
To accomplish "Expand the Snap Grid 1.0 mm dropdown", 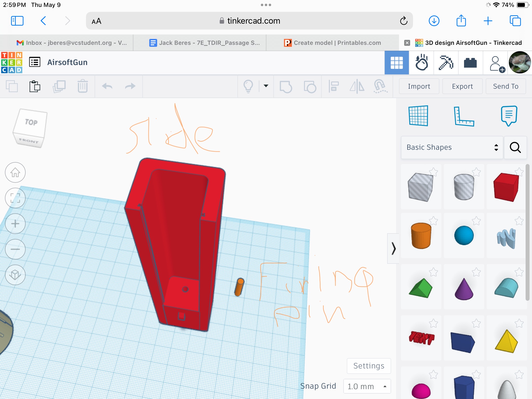I will coord(367,386).
